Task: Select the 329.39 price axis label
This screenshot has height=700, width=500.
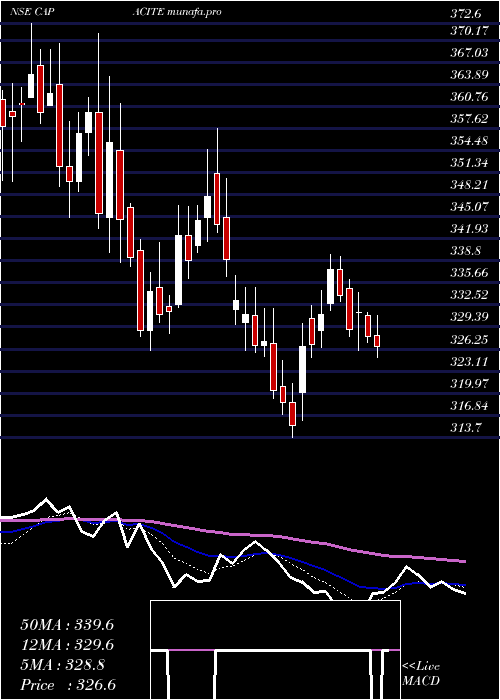Action: click(469, 317)
